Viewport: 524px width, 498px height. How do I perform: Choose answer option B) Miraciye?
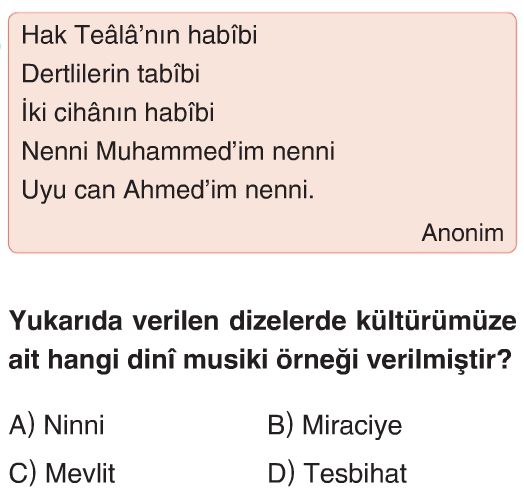click(335, 425)
